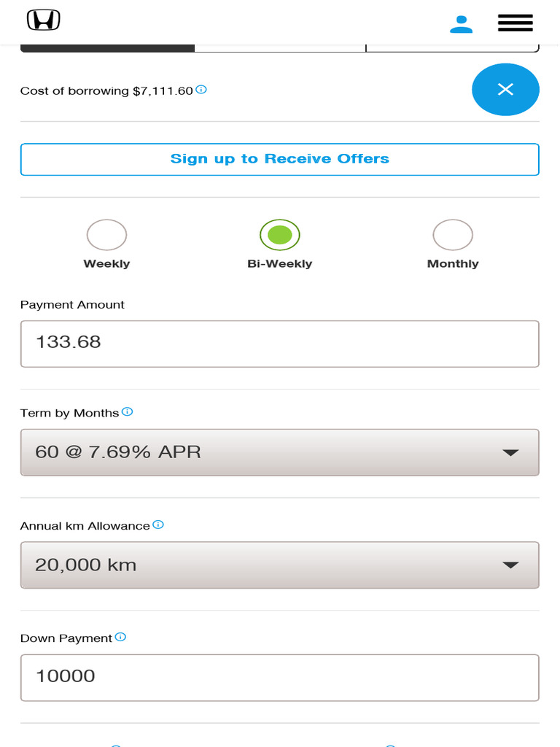Close the payment calculator with blue X
The width and height of the screenshot is (560, 747).
505,90
